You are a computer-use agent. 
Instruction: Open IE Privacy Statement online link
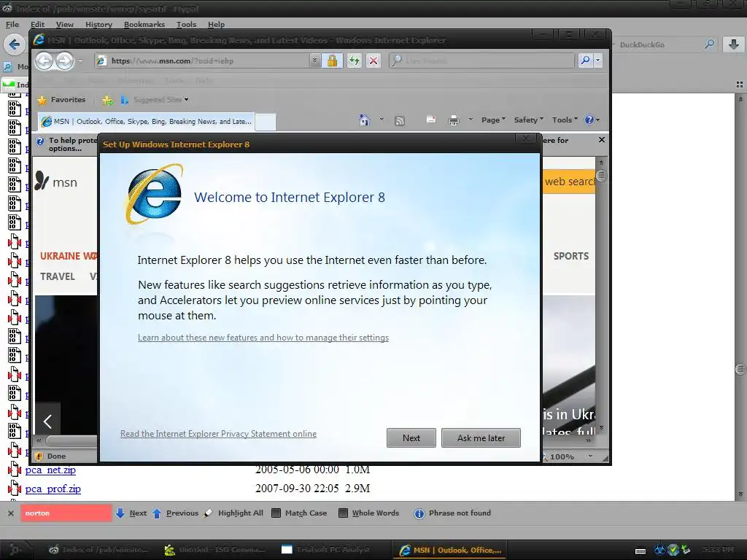coord(218,434)
